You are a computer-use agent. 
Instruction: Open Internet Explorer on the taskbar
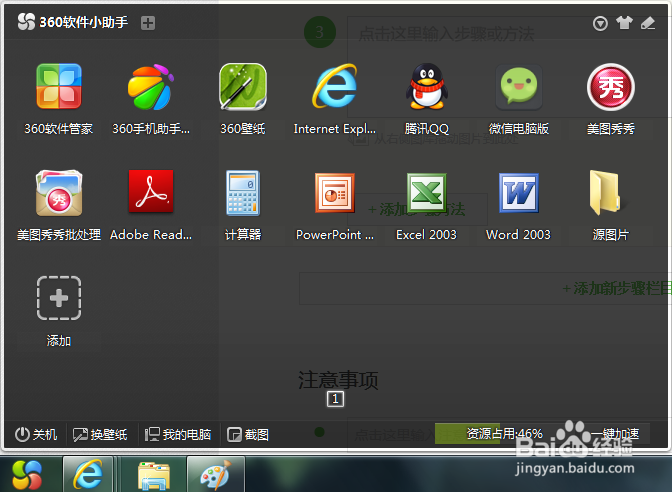coord(88,474)
